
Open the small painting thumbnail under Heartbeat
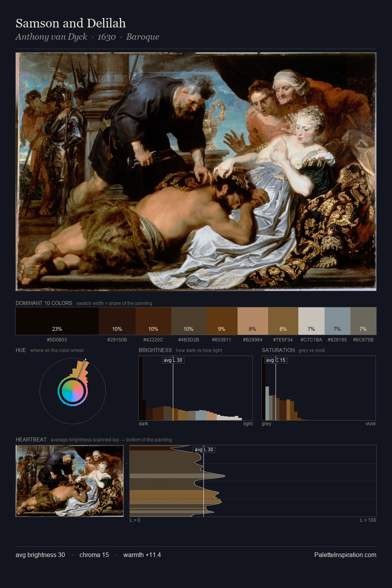(x=69, y=481)
